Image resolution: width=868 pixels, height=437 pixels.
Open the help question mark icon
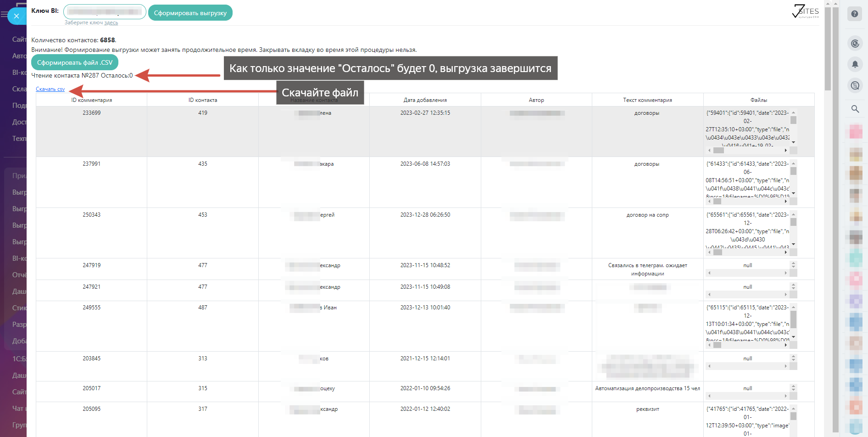click(855, 14)
